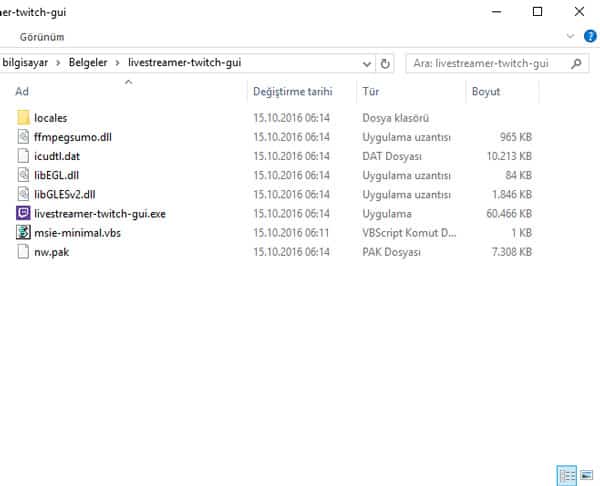Open the Görünüm ribbon tab
The height and width of the screenshot is (486, 600).
42,37
